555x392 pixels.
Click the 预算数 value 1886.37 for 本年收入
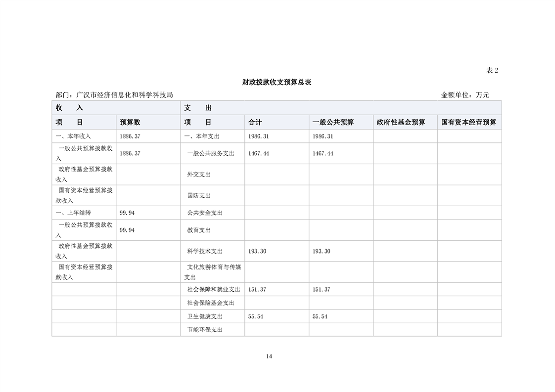pos(130,136)
